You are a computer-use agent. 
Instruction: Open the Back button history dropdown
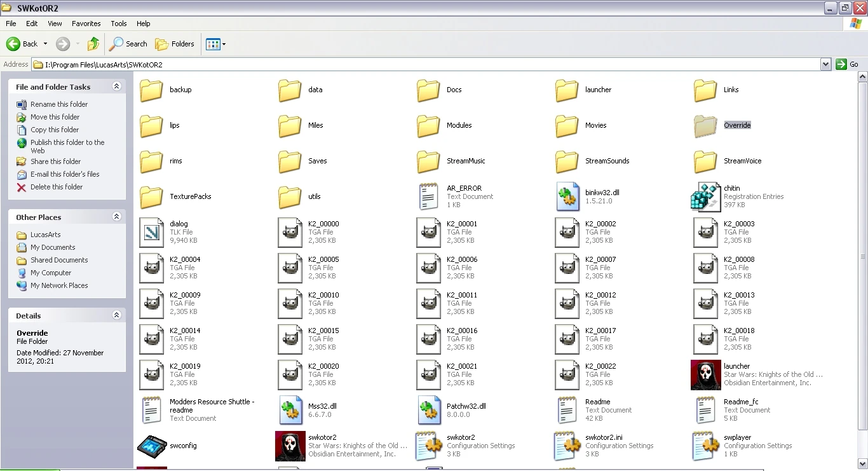45,44
